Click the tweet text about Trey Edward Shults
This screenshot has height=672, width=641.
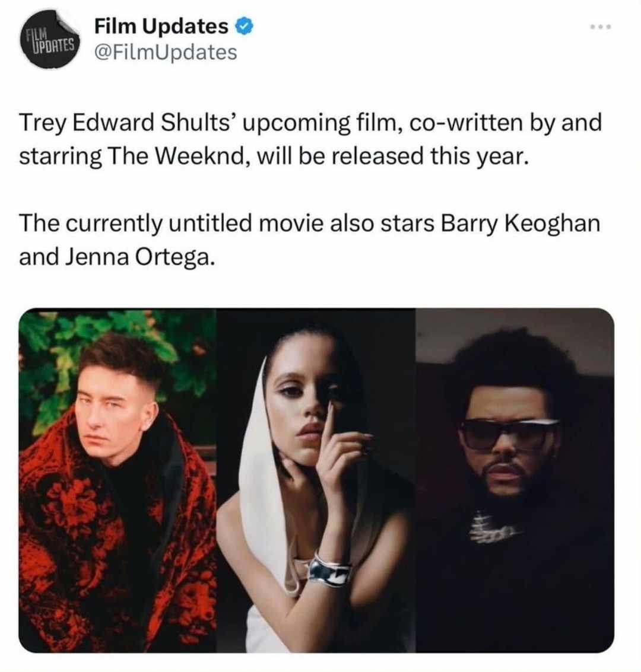[310, 139]
